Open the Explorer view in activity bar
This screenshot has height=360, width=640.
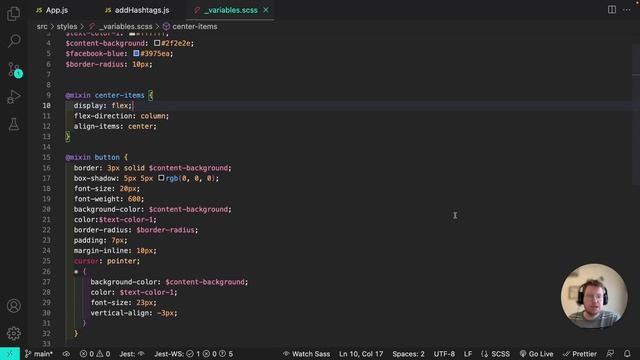13,13
